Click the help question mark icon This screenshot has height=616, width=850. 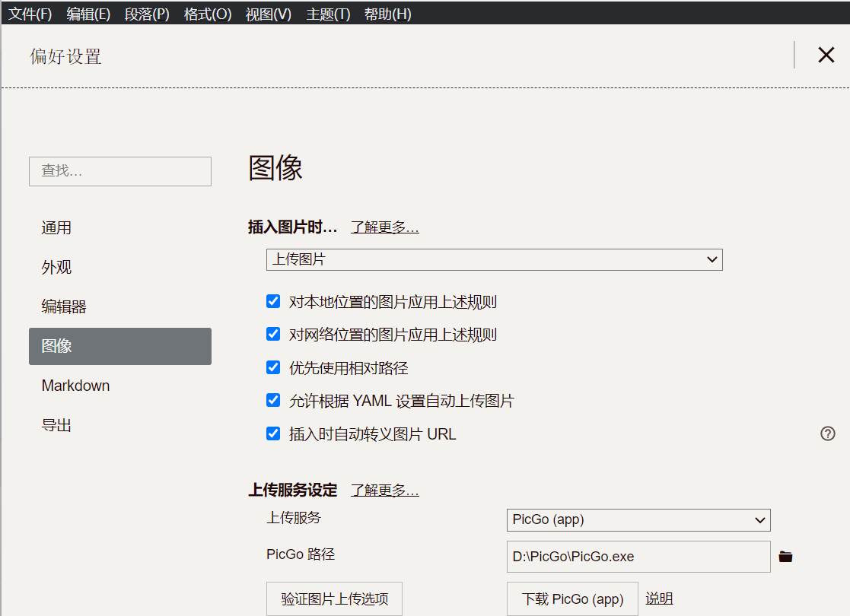(x=828, y=433)
